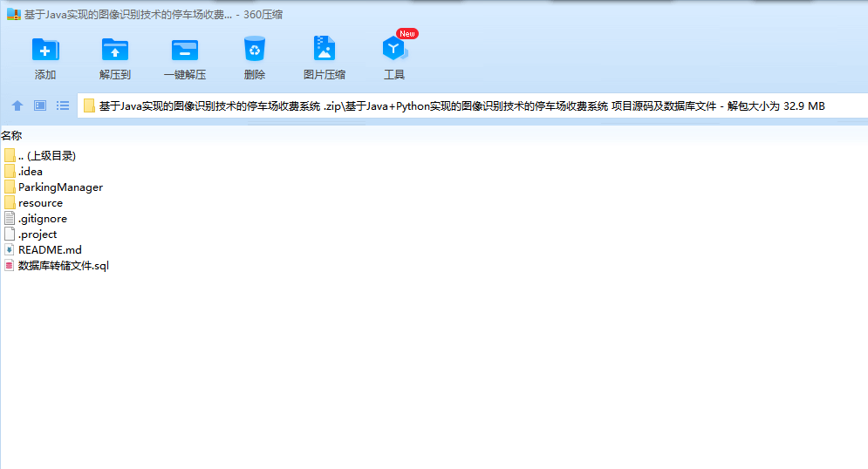The height and width of the screenshot is (469, 868).
Task: Click the archive path address field
Action: point(472,105)
